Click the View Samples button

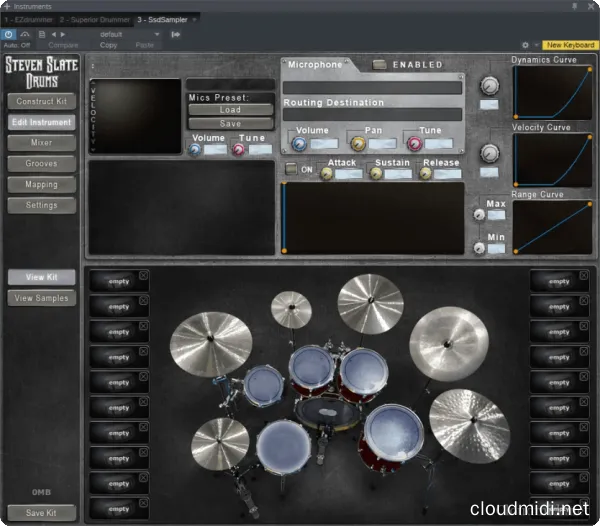pos(41,298)
